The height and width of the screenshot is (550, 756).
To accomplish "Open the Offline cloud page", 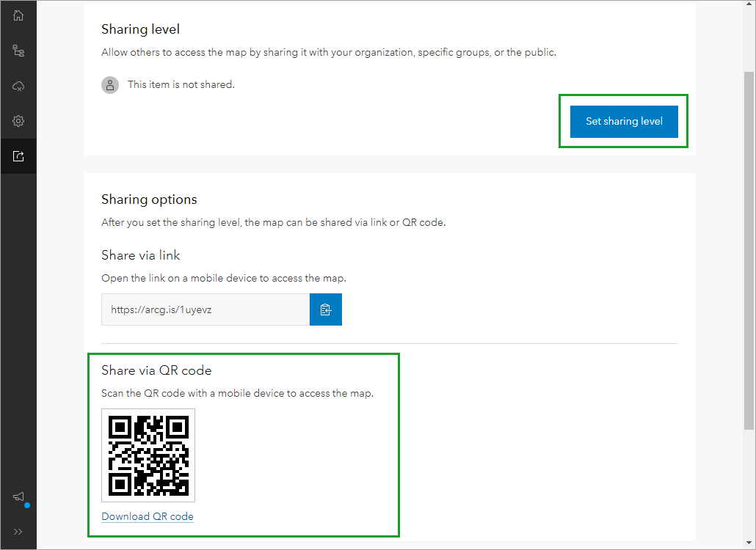I will click(18, 86).
